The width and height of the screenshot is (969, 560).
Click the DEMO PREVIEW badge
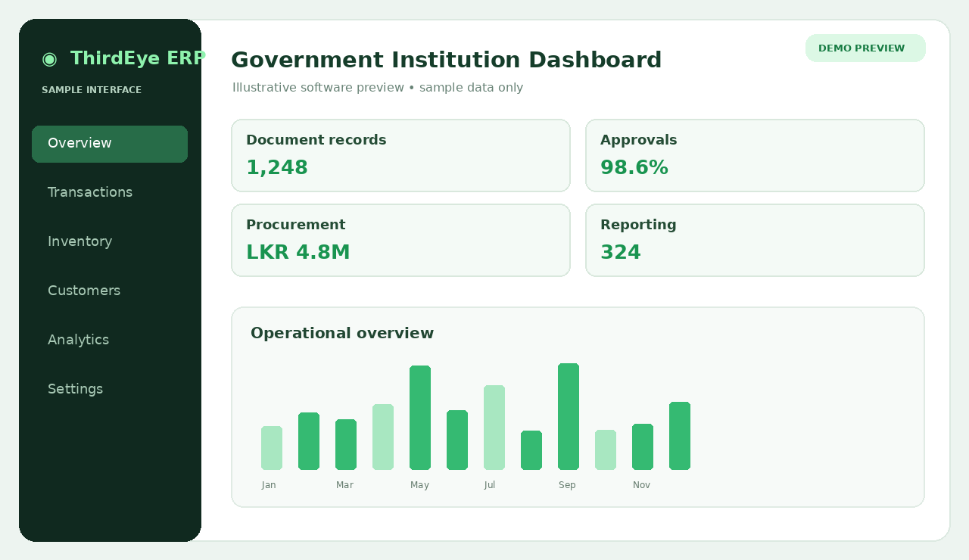point(865,48)
